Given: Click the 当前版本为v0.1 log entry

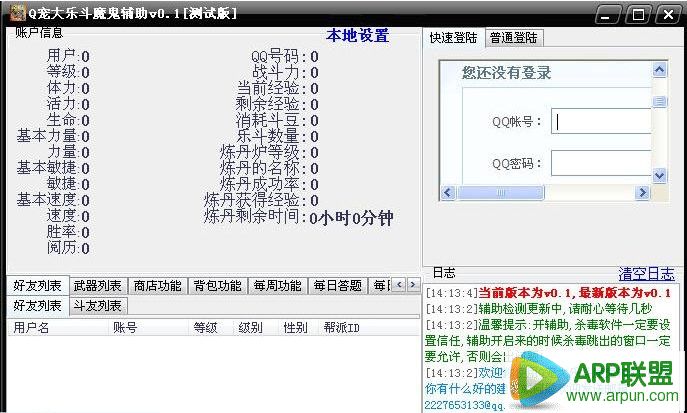Looking at the screenshot, I should [x=548, y=293].
